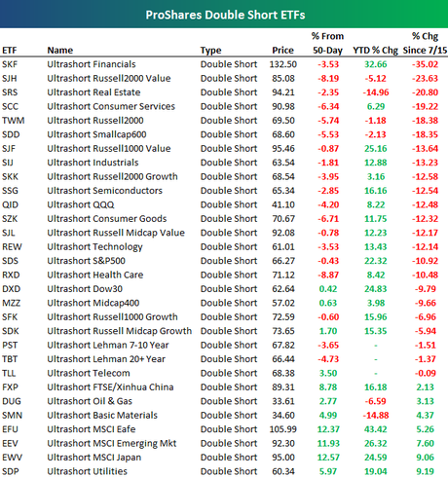
Task: Click 'Ultrashort Technology'
Action: (94, 247)
